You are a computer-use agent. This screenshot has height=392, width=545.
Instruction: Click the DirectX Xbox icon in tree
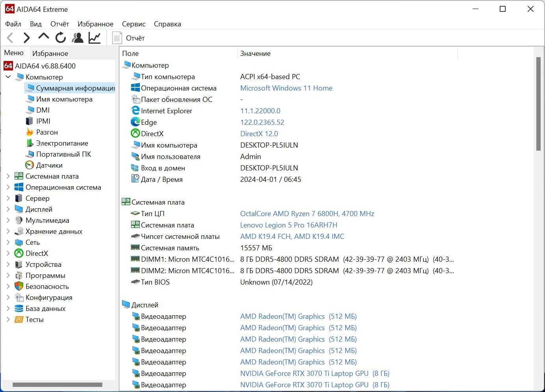pyautogui.click(x=19, y=253)
